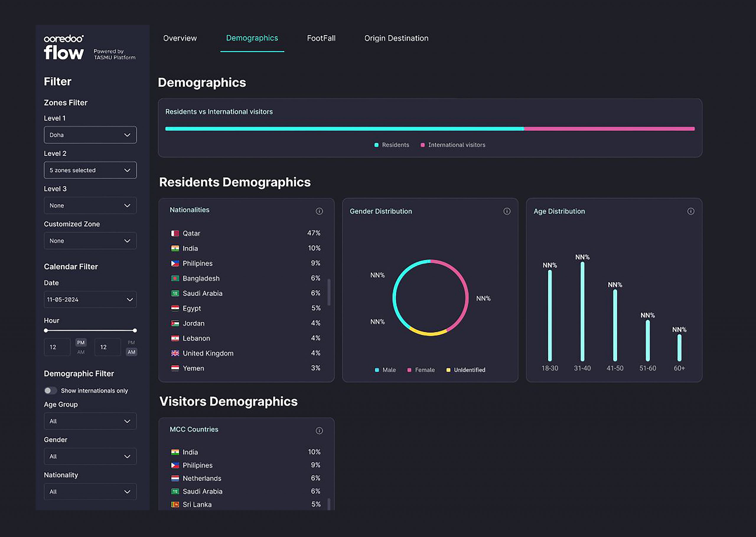Click 60+ age bar
This screenshot has height=537, width=756.
(x=679, y=348)
